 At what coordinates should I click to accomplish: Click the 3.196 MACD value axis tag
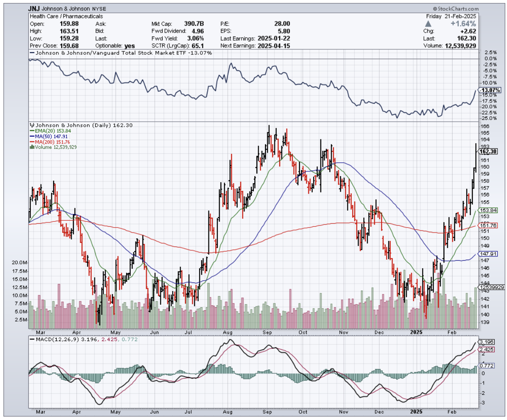click(486, 342)
